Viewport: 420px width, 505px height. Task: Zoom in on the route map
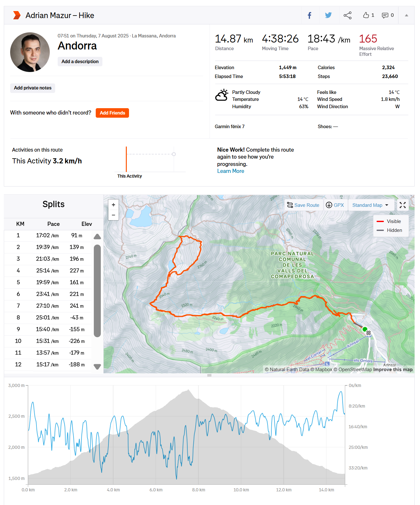pos(113,205)
